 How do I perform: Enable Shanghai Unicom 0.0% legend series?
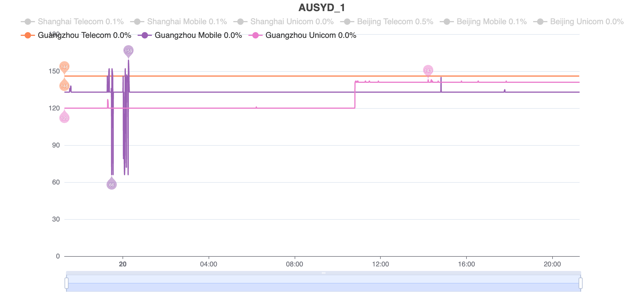pos(284,22)
